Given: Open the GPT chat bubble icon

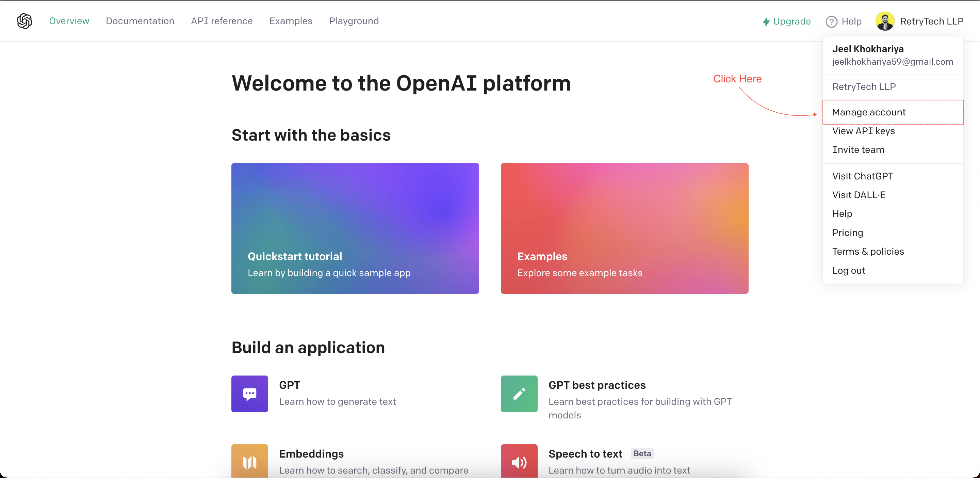Looking at the screenshot, I should 249,394.
